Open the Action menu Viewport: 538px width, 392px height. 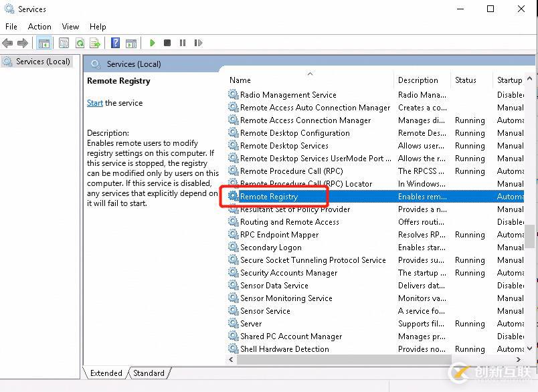39,26
